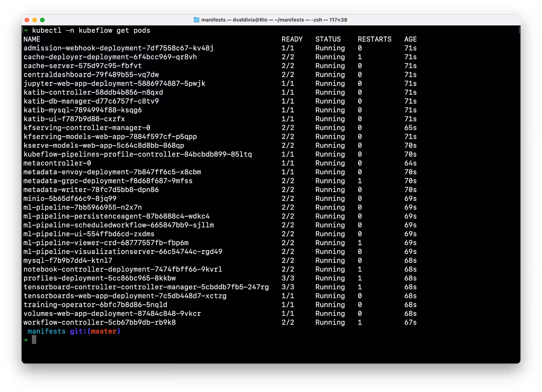The height and width of the screenshot is (392, 542).
Task: Click RESTARTS value 1 in metadata-grpc-deployment row
Action: coord(360,181)
